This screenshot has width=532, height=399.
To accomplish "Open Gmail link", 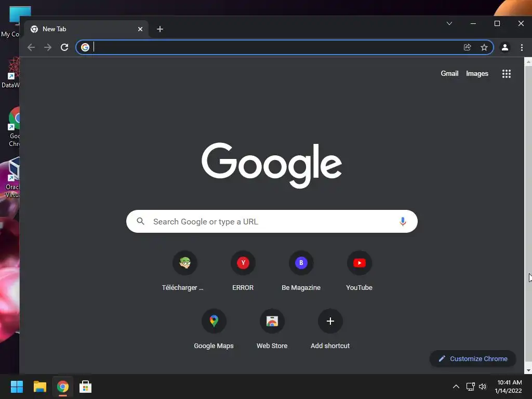I will (449, 73).
